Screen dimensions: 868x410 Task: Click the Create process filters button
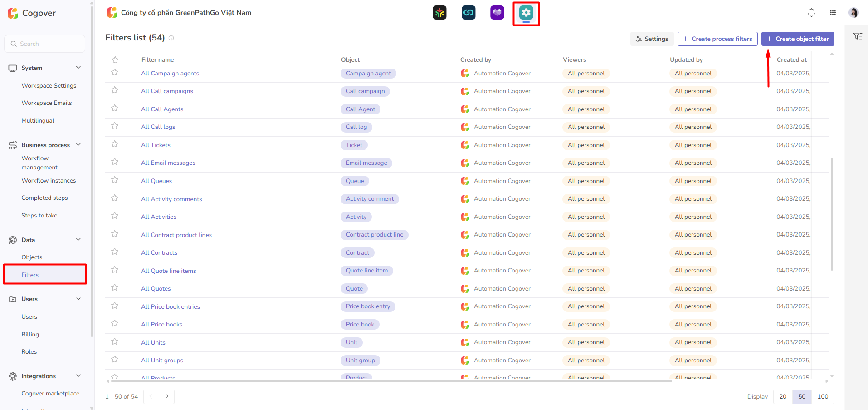717,39
